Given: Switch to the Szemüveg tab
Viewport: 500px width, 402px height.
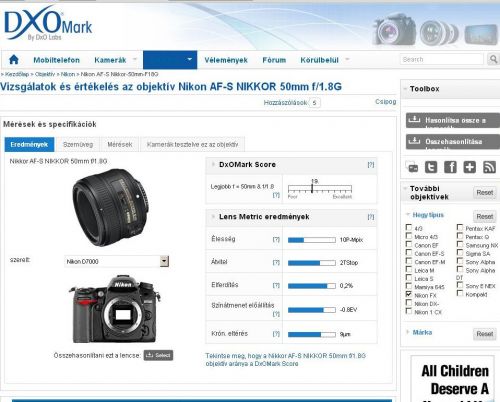Looking at the screenshot, I should pyautogui.click(x=78, y=144).
